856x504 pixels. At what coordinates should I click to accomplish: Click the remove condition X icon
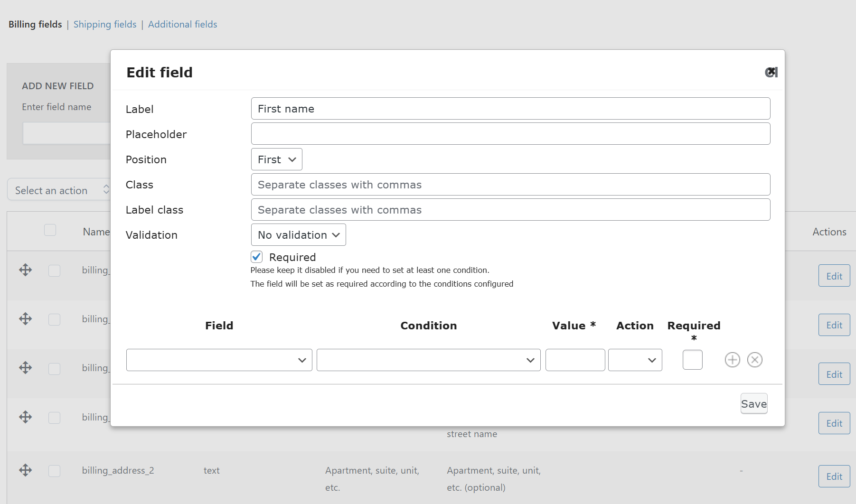tap(754, 360)
